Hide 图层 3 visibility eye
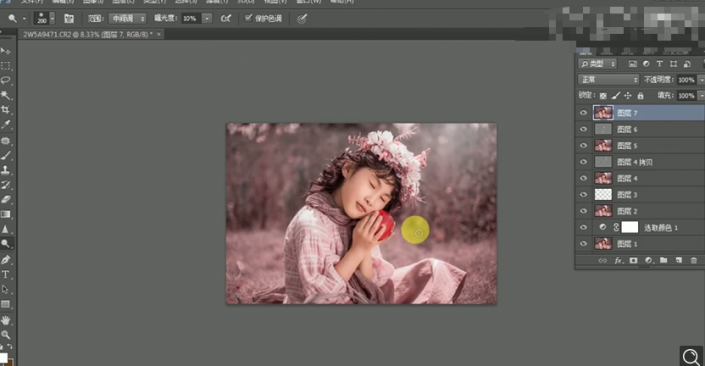The width and height of the screenshot is (705, 366). pos(584,195)
